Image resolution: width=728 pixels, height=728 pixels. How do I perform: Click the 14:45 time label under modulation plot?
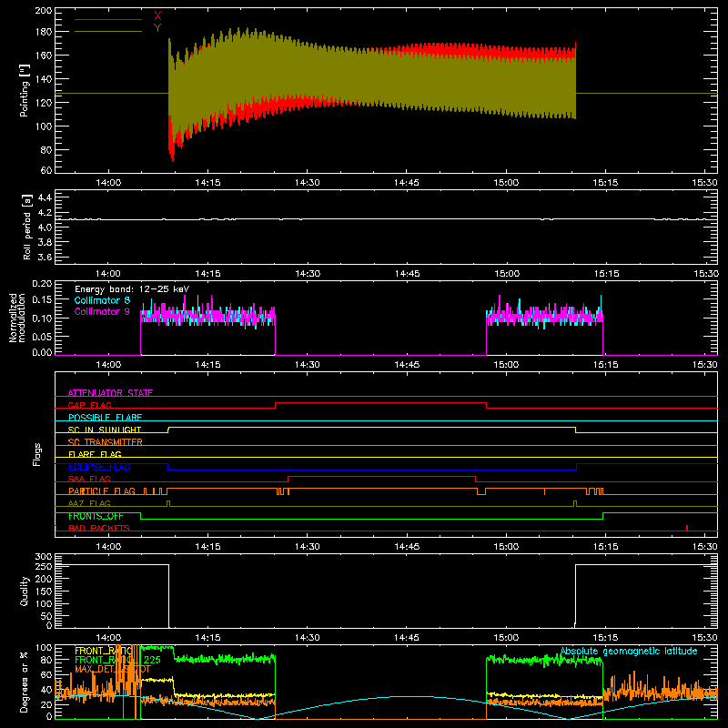coord(407,365)
